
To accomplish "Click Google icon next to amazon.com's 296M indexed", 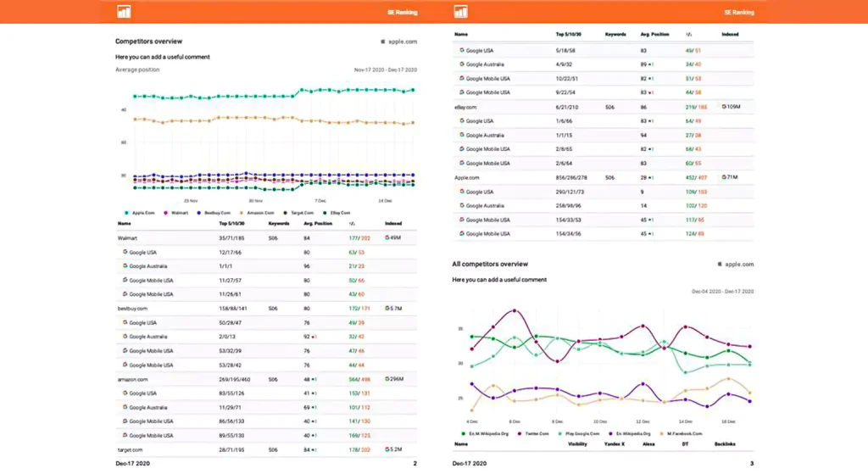I will [387, 379].
